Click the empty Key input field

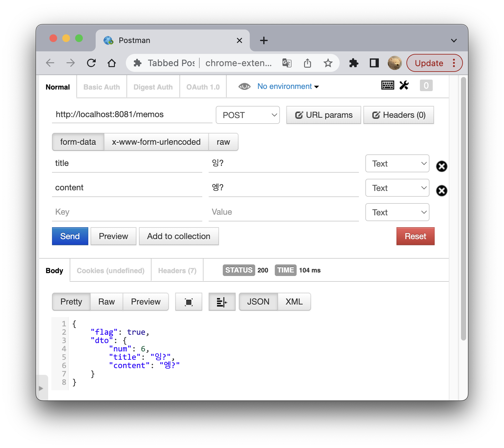pyautogui.click(x=127, y=212)
